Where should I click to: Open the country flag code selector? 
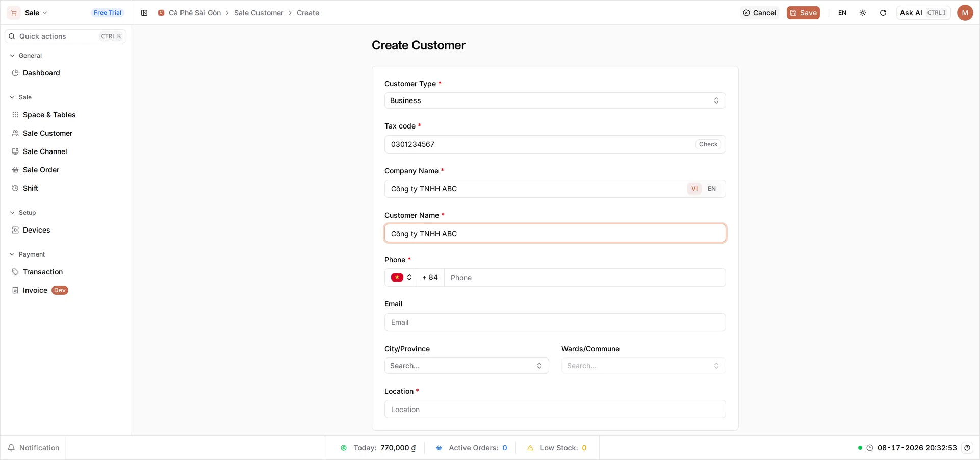401,277
